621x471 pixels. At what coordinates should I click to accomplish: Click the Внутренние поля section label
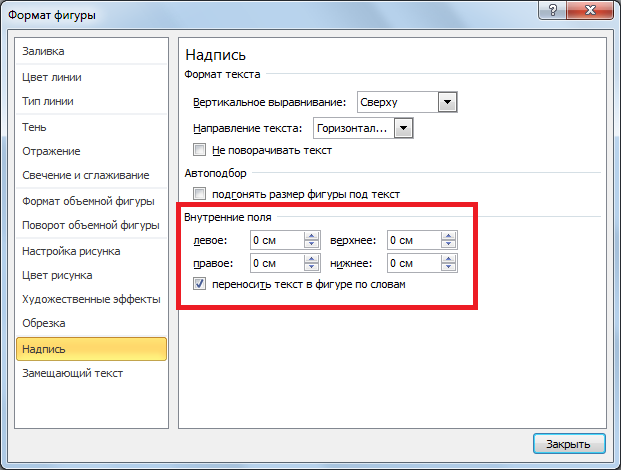click(228, 217)
